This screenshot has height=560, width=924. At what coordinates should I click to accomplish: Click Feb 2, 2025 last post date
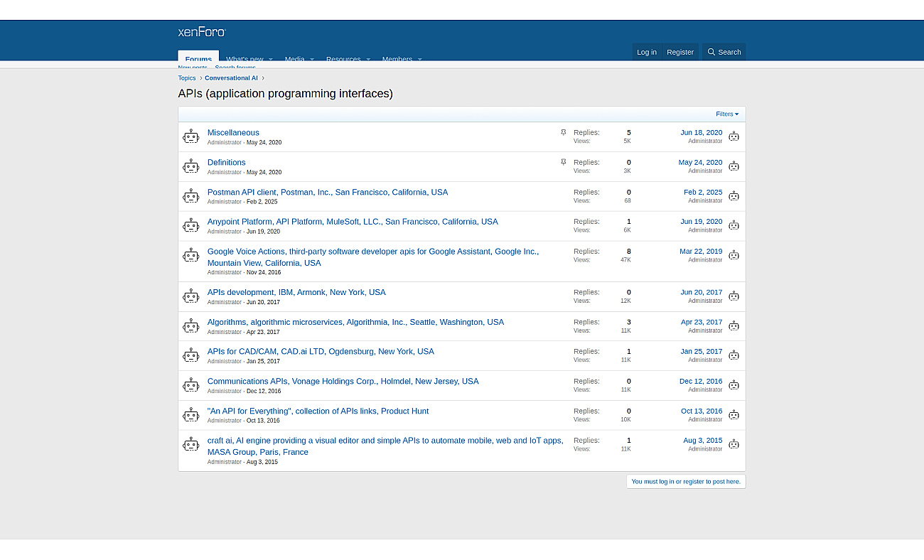pos(703,193)
